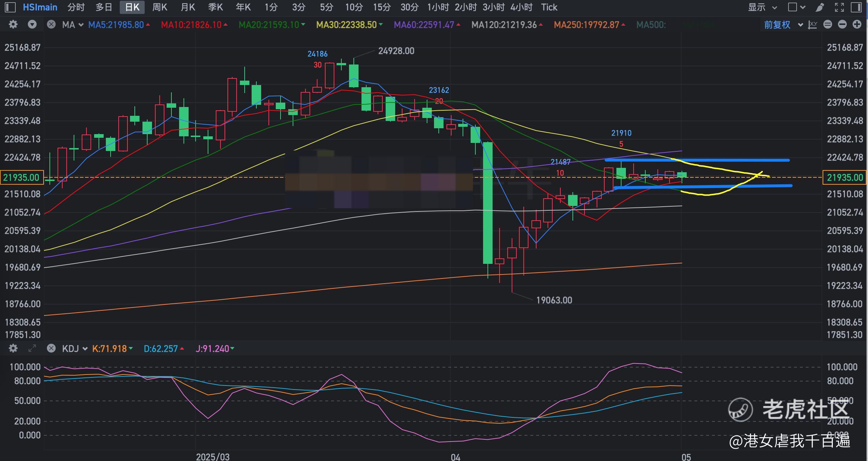Expand the KDJ sub-chart panel arrows
This screenshot has width=868, height=461.
point(32,348)
